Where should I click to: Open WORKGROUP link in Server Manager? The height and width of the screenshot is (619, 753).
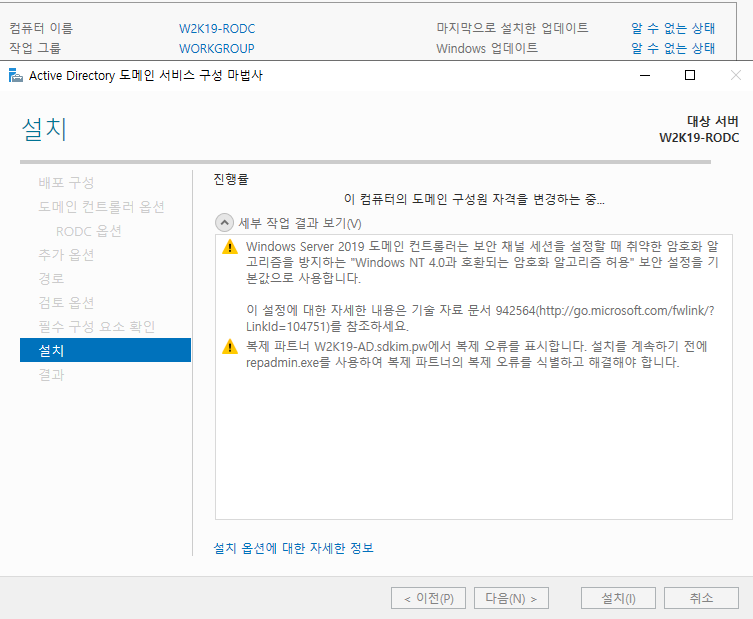point(217,49)
